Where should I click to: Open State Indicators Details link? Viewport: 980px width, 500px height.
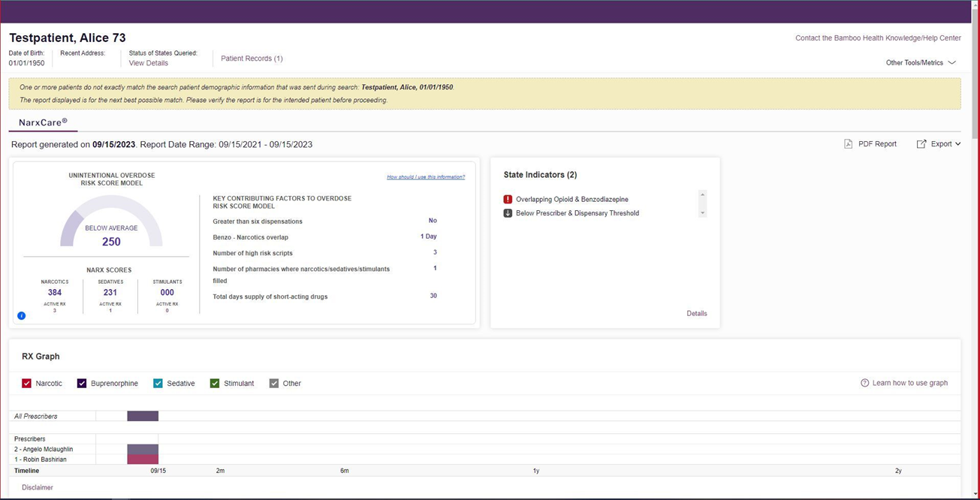pyautogui.click(x=697, y=314)
